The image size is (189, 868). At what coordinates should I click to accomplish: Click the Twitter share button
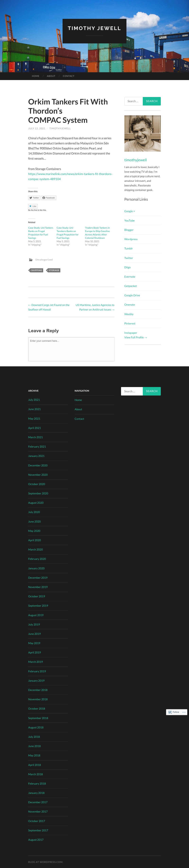click(34, 198)
